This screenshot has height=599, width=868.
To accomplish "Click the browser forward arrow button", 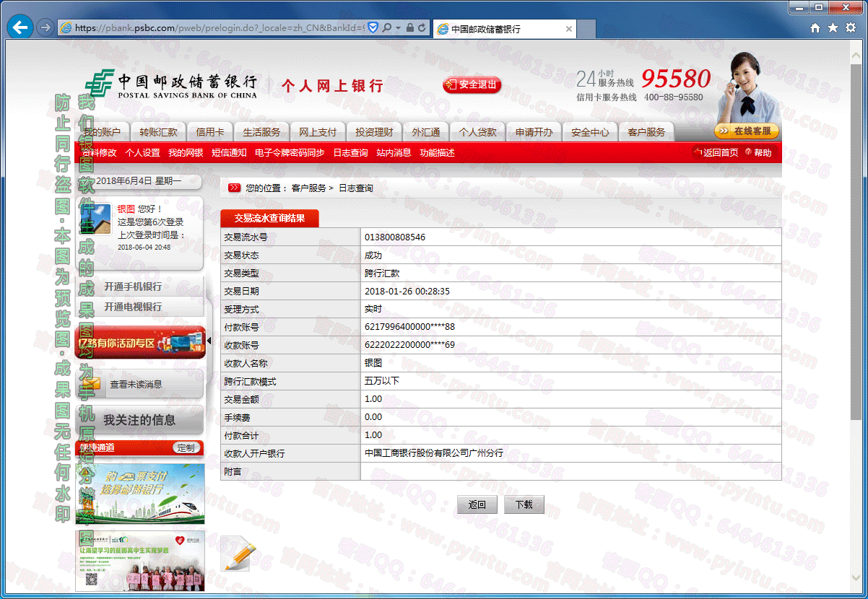I will pos(45,27).
